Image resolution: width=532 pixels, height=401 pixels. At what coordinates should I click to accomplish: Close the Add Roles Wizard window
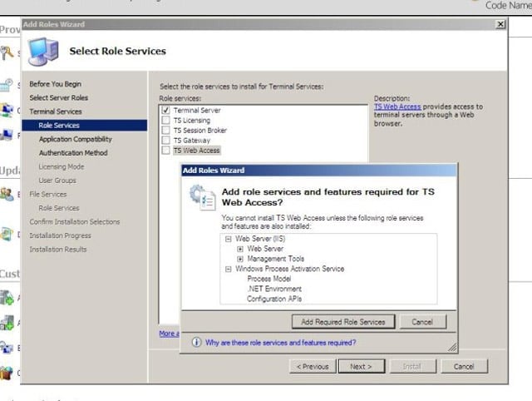[500, 24]
